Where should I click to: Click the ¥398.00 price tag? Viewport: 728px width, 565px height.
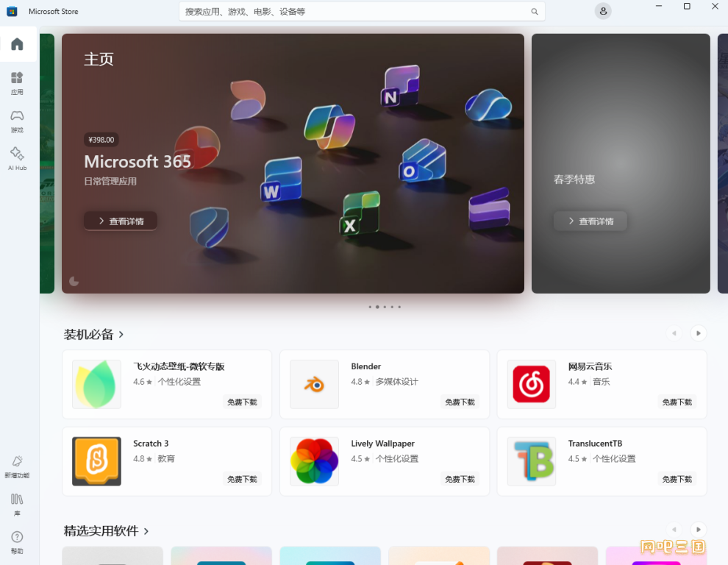click(101, 139)
